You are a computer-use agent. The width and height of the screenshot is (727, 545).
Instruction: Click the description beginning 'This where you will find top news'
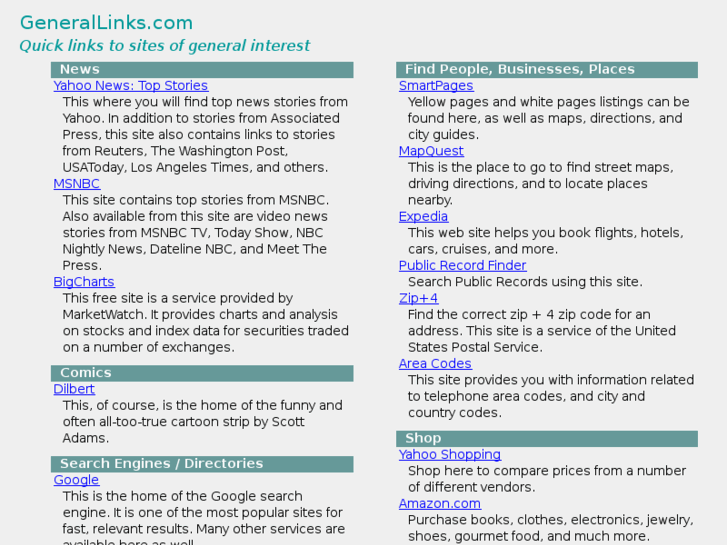click(205, 135)
